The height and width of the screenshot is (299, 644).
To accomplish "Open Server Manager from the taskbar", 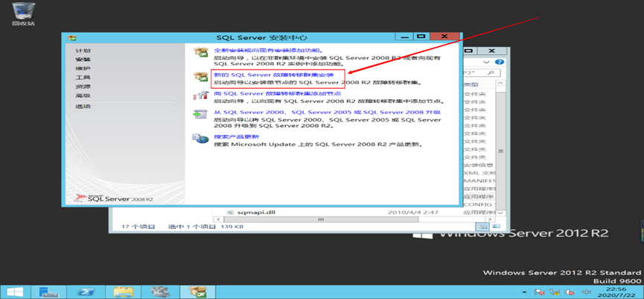I will click(x=48, y=292).
